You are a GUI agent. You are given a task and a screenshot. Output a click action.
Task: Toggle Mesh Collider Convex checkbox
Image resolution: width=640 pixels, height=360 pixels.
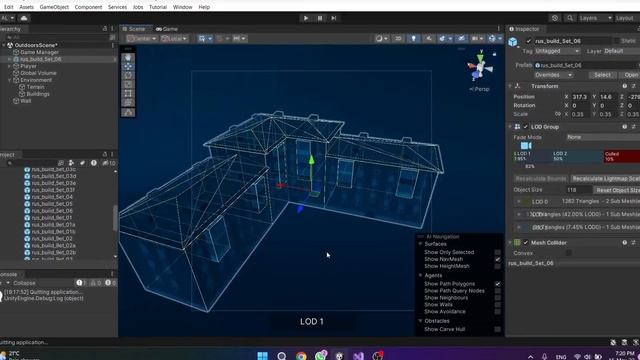569,253
